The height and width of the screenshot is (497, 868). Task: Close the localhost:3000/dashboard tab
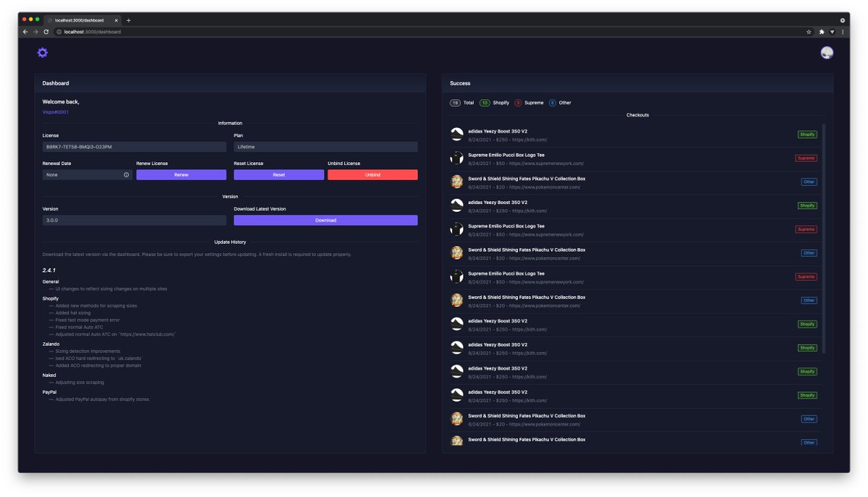tap(116, 20)
